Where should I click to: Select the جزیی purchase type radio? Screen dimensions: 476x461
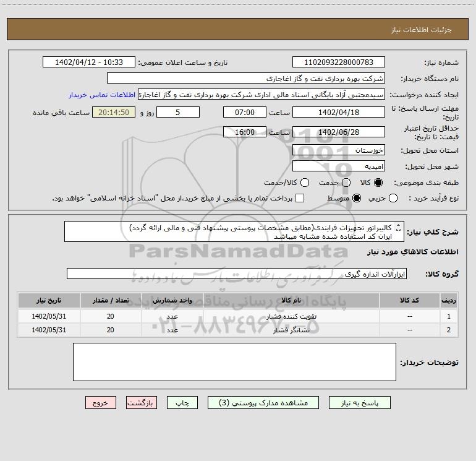tap(393, 199)
